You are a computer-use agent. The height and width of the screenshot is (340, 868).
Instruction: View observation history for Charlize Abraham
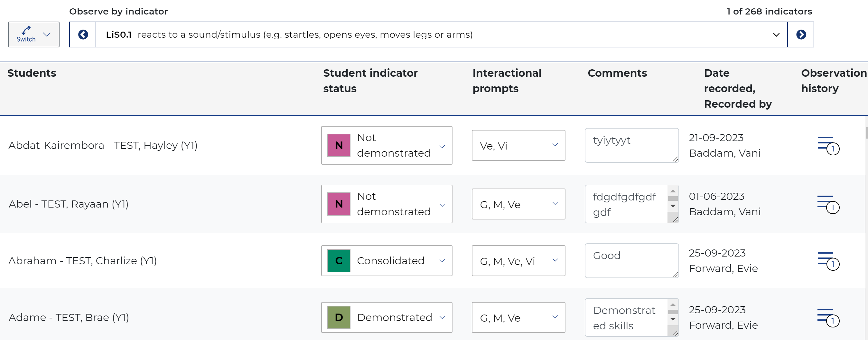[828, 261]
